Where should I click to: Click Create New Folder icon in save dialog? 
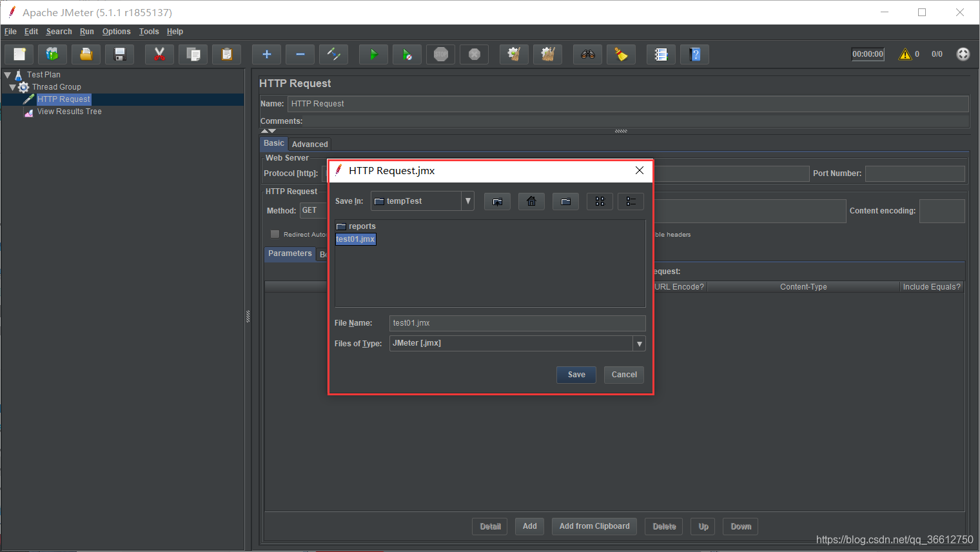565,202
